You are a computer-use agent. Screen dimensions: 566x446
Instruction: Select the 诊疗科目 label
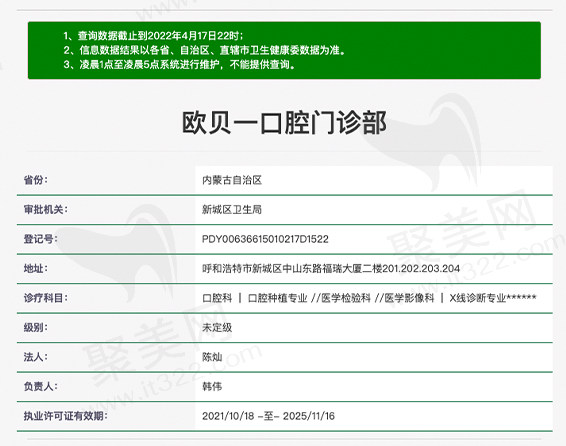[x=45, y=298]
